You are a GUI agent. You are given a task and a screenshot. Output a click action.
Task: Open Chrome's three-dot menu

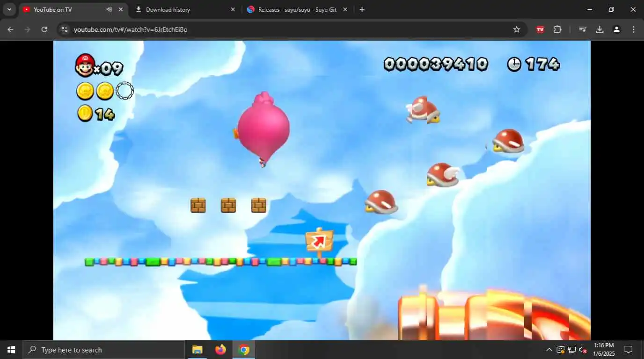[634, 29]
